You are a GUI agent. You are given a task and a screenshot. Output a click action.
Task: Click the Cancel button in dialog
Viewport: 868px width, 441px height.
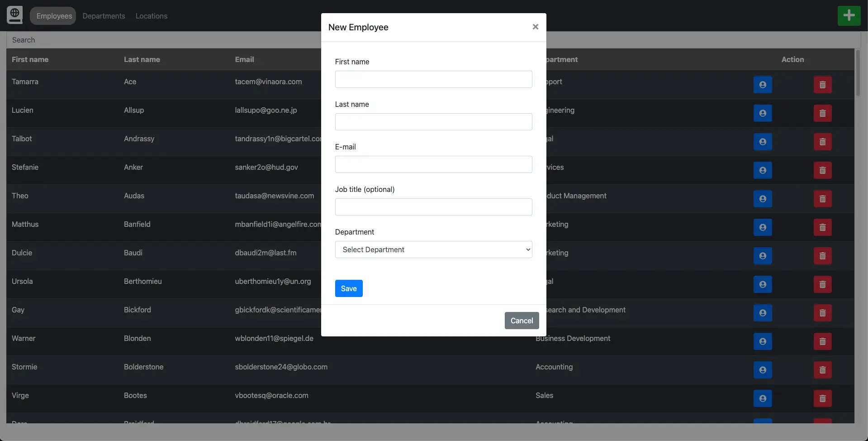[x=521, y=321]
